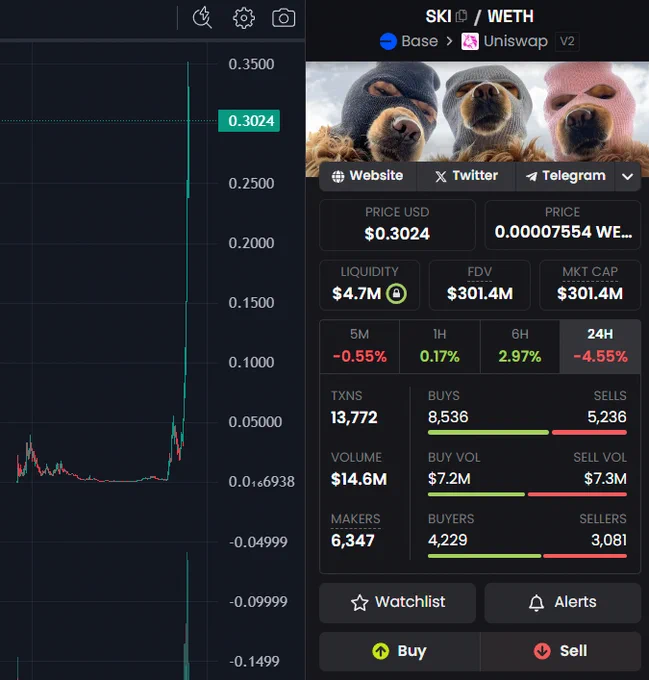Click the V2 version badge
The width and height of the screenshot is (649, 680).
click(567, 42)
